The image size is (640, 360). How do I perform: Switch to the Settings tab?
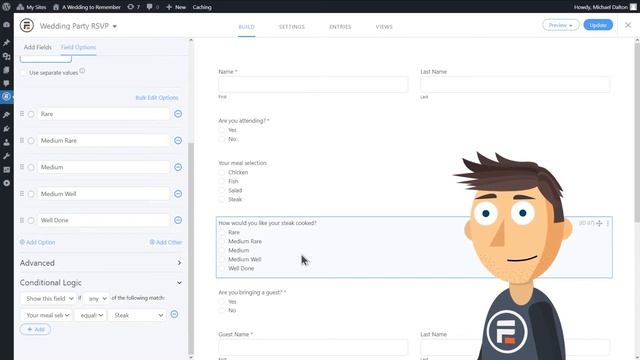[x=291, y=27]
